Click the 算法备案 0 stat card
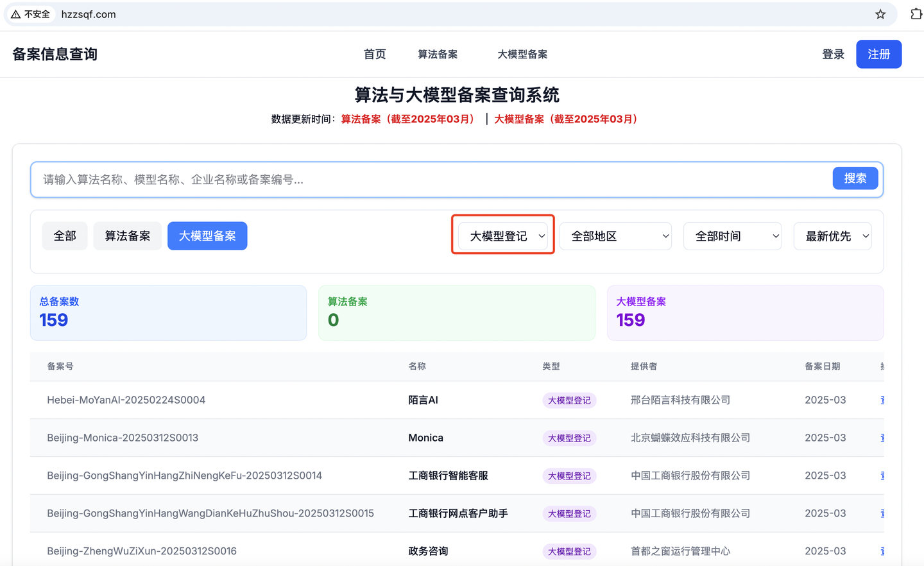 [457, 313]
